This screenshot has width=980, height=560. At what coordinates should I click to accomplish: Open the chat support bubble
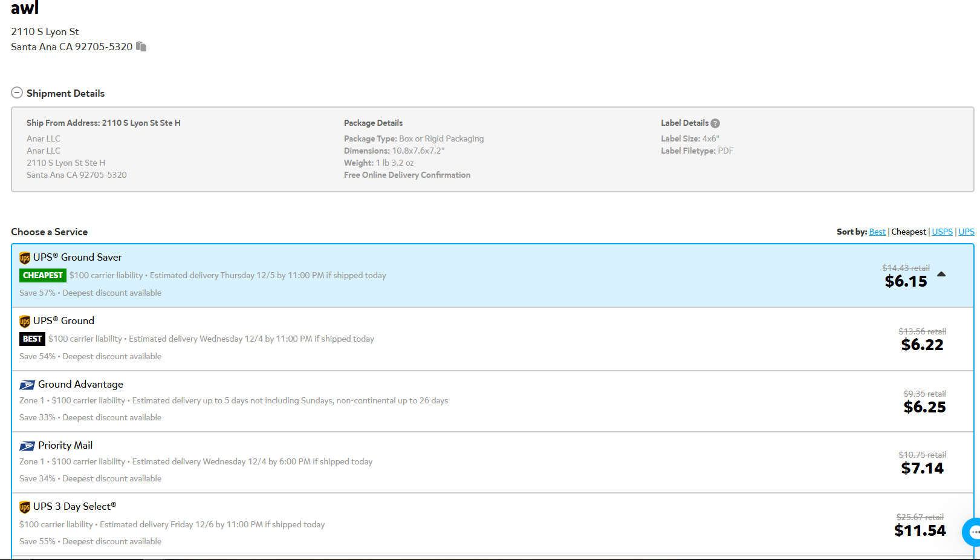coord(972,532)
